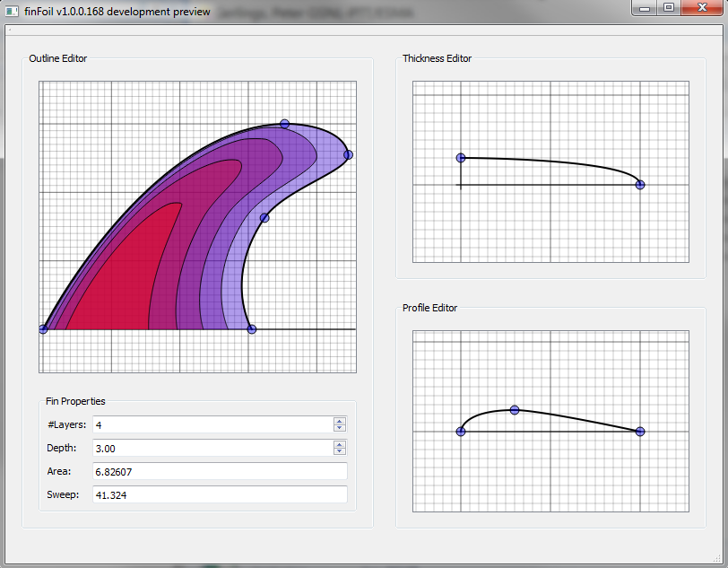The width and height of the screenshot is (728, 568).
Task: Select Profile Editor's peak control point
Action: 515,410
